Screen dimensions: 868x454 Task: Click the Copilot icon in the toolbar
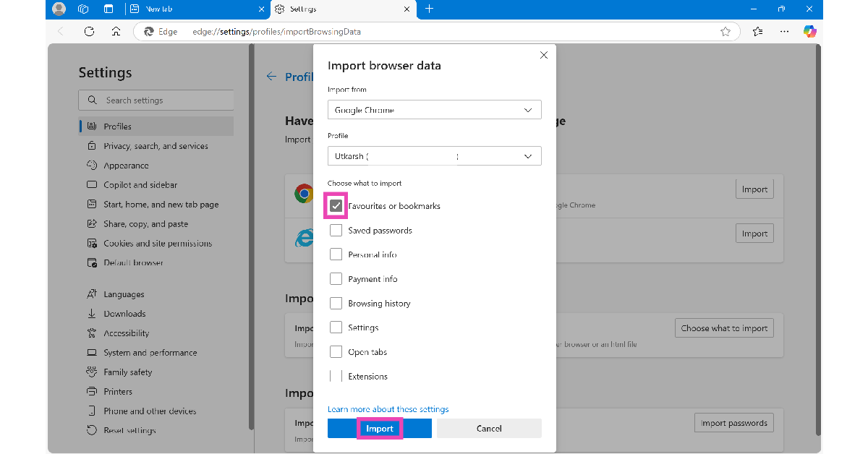click(x=809, y=31)
